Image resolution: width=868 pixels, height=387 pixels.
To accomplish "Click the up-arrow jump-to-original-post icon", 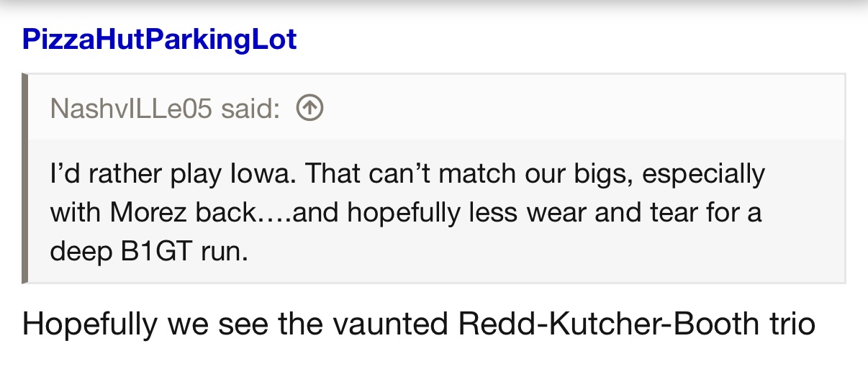I will [309, 109].
